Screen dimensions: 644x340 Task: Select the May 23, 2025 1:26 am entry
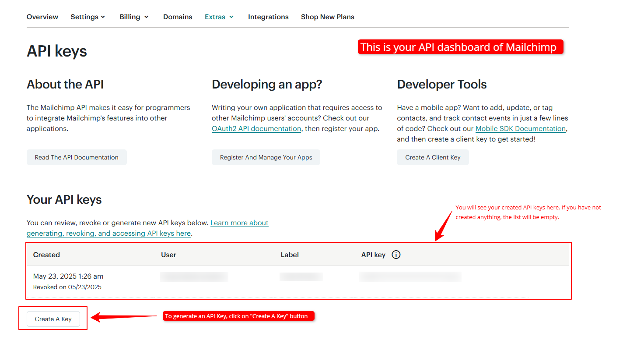68,276
